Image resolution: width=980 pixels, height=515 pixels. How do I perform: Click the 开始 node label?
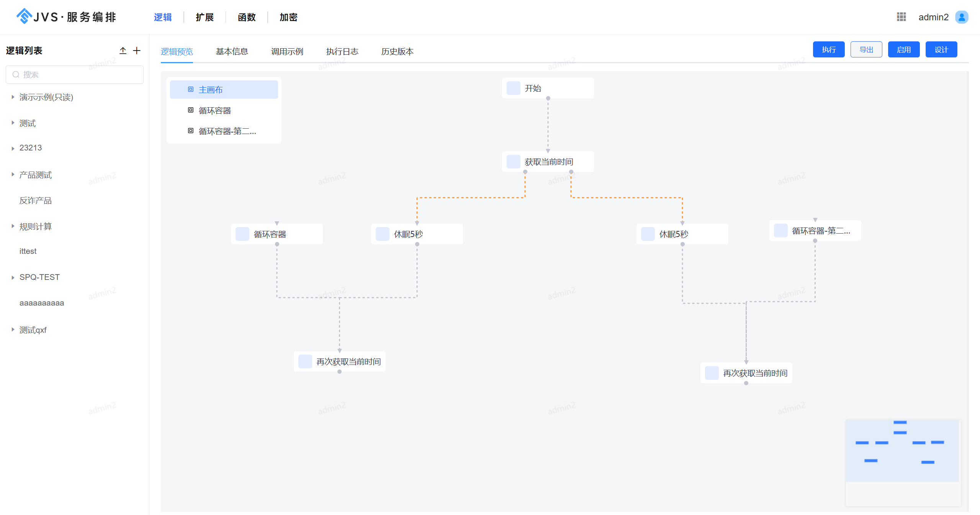click(533, 88)
